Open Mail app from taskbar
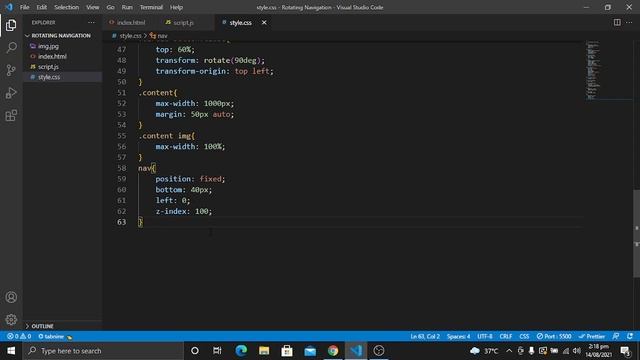The image size is (640, 360). coord(310,351)
